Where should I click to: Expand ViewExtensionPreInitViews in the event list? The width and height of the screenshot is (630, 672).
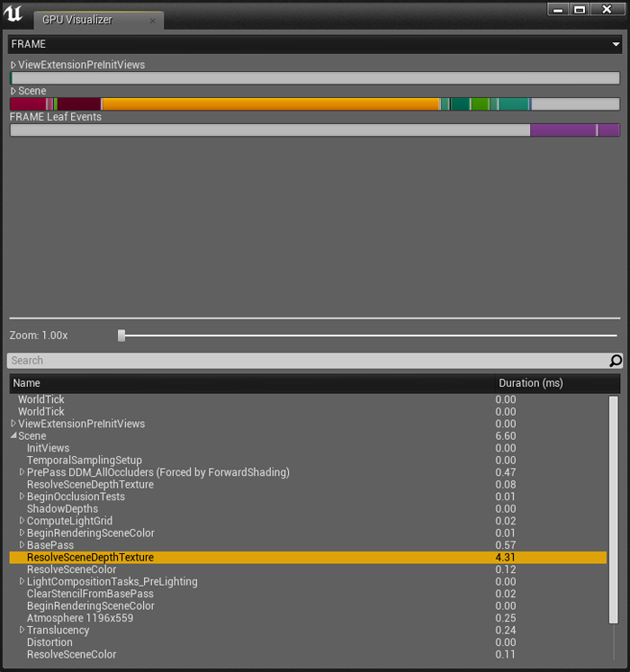(13, 424)
